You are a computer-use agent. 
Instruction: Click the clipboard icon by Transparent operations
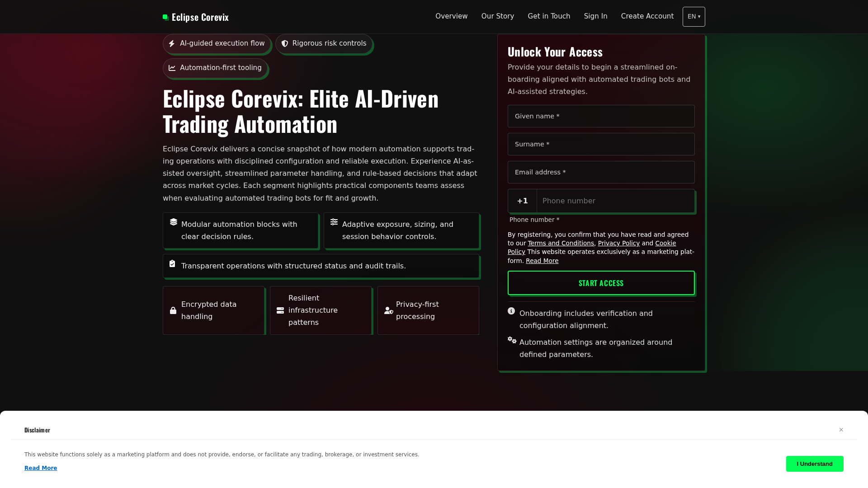172,263
